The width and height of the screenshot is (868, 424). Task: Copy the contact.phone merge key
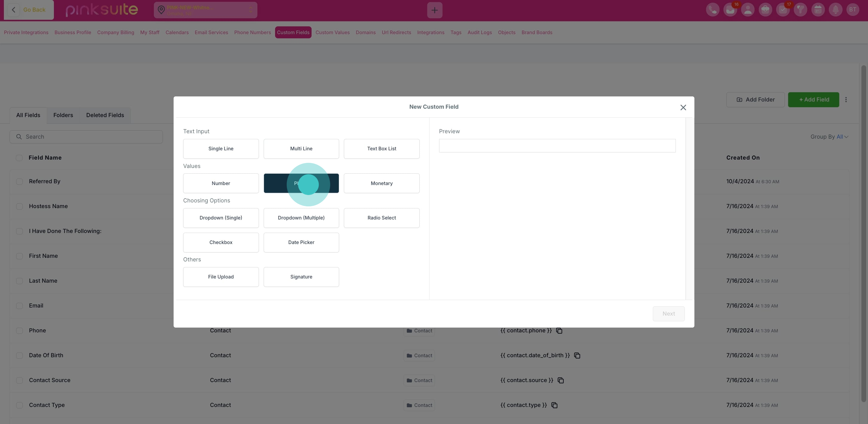point(559,331)
